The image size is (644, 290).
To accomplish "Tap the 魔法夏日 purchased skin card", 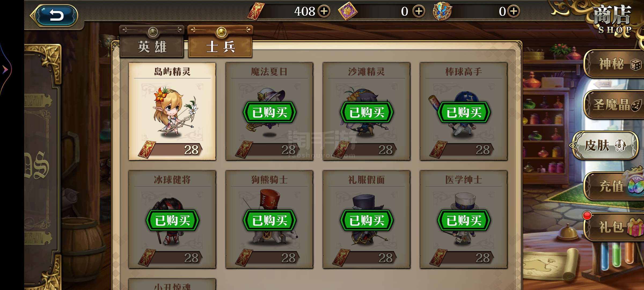I will point(269,111).
